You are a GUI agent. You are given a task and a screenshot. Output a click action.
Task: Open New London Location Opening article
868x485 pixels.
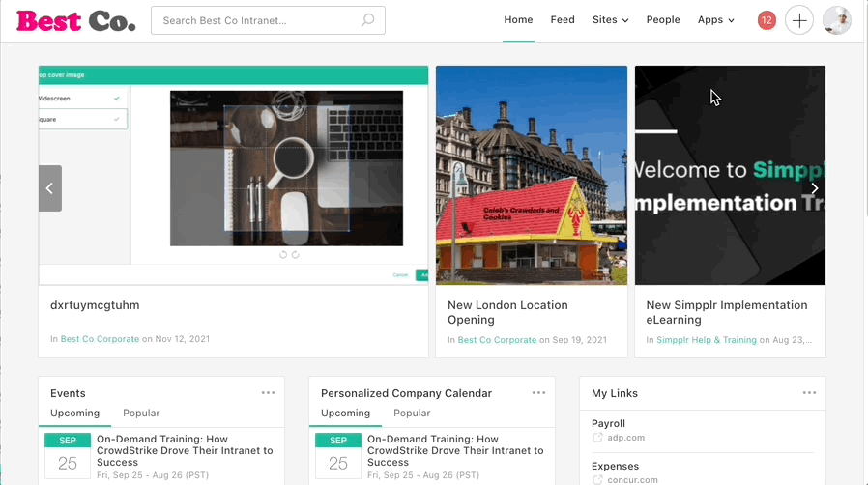(x=507, y=312)
